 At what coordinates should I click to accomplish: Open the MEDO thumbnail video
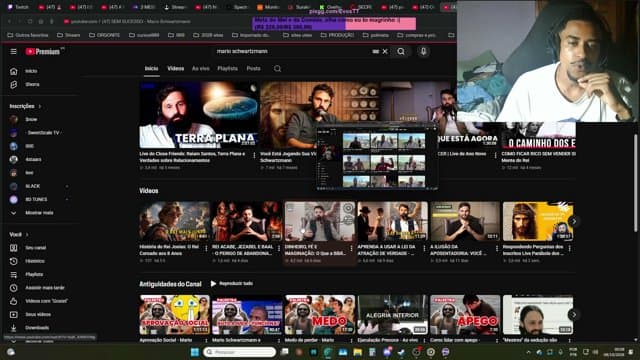coord(320,315)
